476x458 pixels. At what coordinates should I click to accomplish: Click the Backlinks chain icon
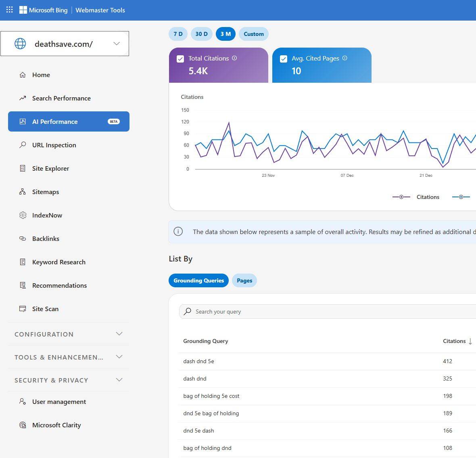23,239
